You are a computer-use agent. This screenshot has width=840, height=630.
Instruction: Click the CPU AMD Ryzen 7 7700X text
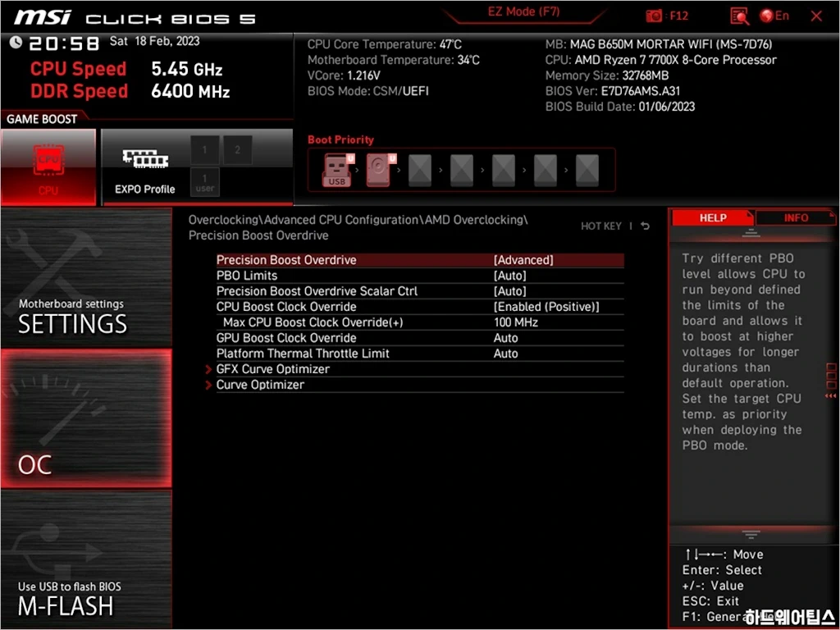tap(660, 60)
